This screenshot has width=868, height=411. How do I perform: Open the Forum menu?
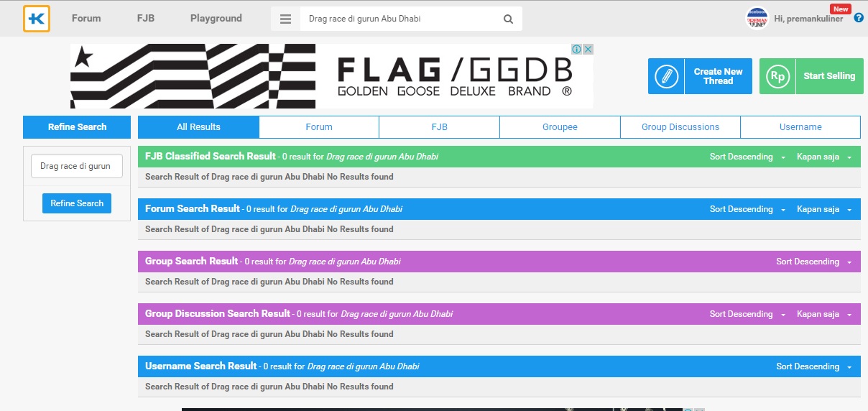pos(86,18)
